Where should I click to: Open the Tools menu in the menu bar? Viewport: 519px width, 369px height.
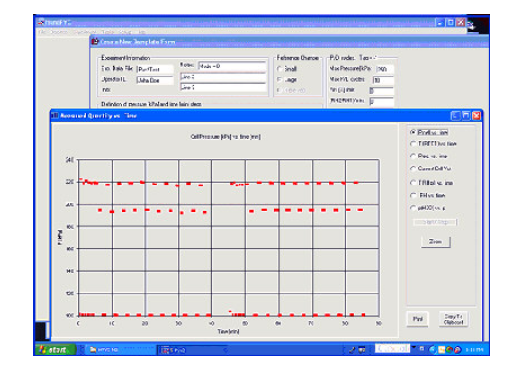point(108,32)
